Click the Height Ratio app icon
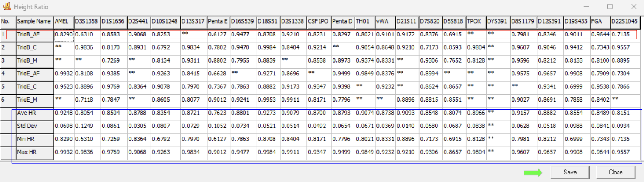The width and height of the screenshot is (644, 182). 7,6
